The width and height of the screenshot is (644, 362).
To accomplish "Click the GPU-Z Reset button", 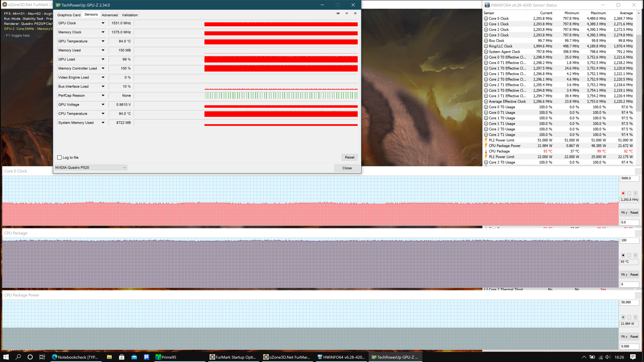I will [x=350, y=157].
